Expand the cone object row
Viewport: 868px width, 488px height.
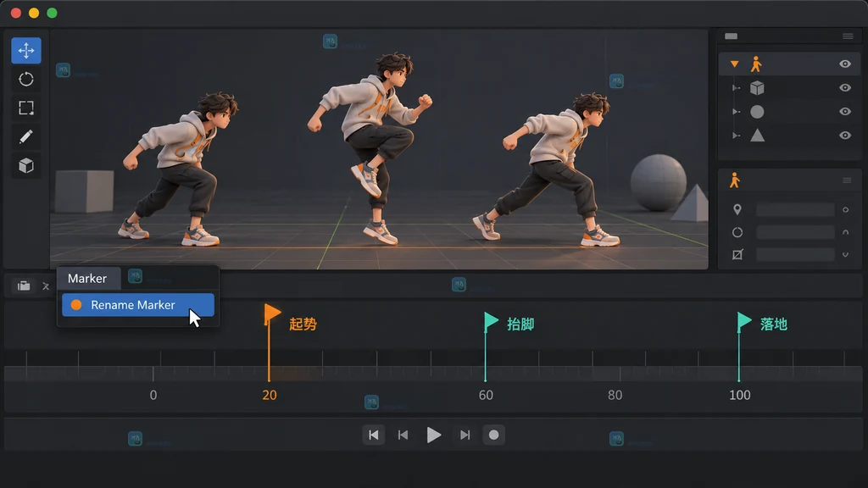pos(736,136)
